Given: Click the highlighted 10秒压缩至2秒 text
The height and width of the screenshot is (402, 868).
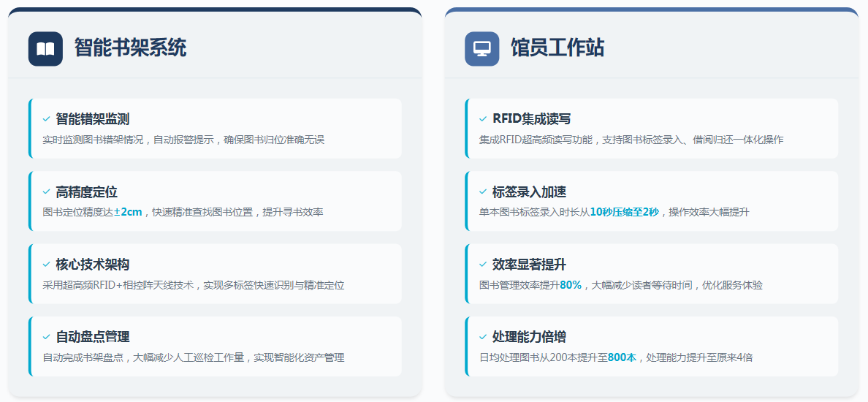Looking at the screenshot, I should [x=624, y=213].
